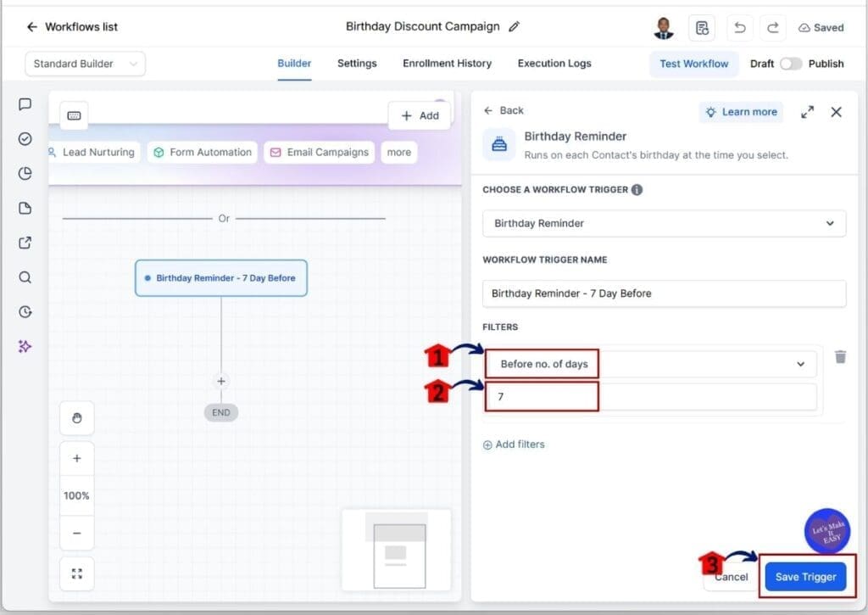The width and height of the screenshot is (868, 615).
Task: Click the keyboard shortcuts icon
Action: point(75,115)
